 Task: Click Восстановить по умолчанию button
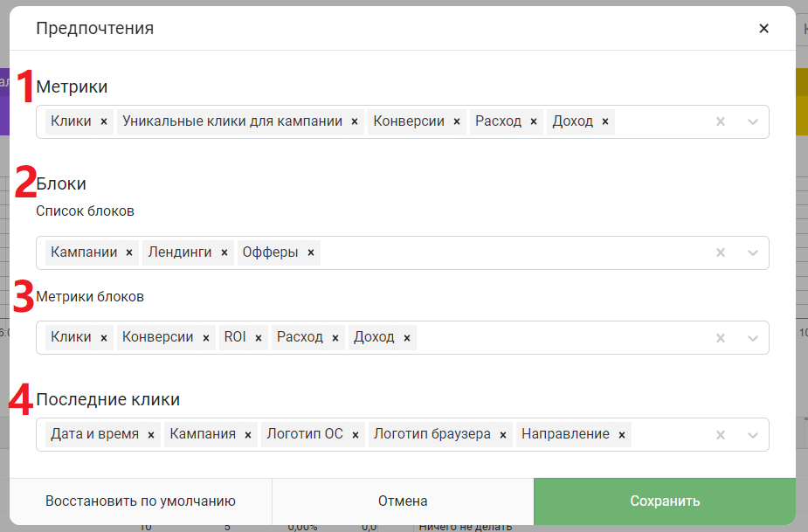click(x=141, y=501)
